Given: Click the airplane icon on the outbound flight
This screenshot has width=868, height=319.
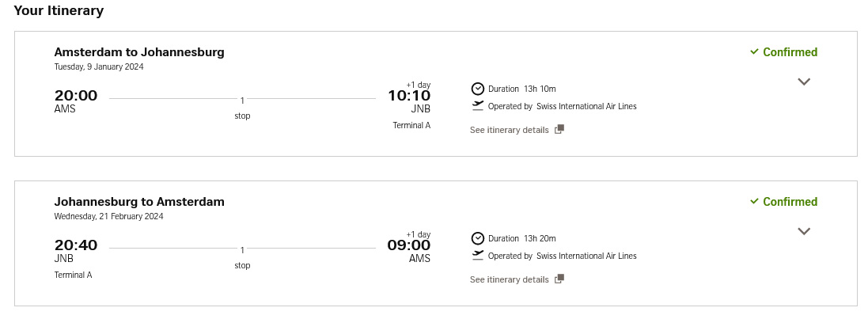Looking at the screenshot, I should tap(478, 106).
